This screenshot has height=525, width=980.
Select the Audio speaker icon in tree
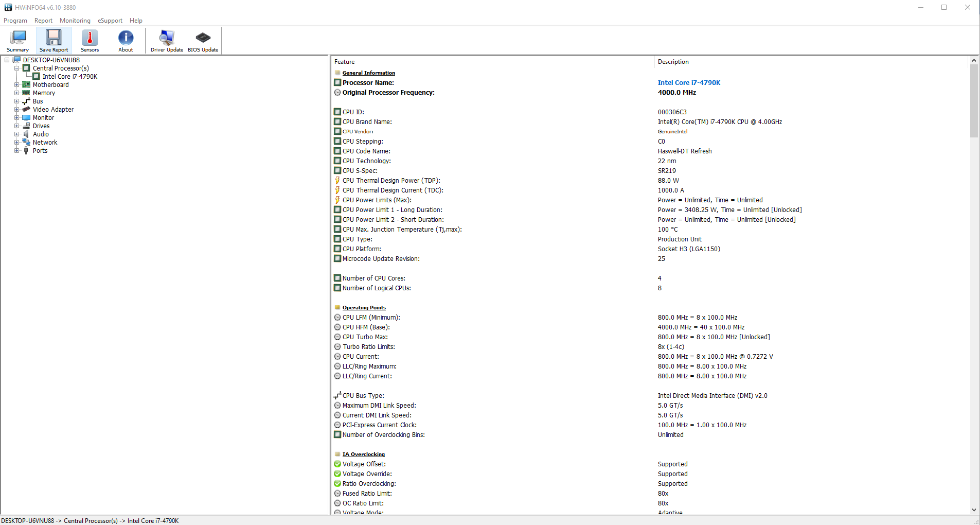(26, 134)
